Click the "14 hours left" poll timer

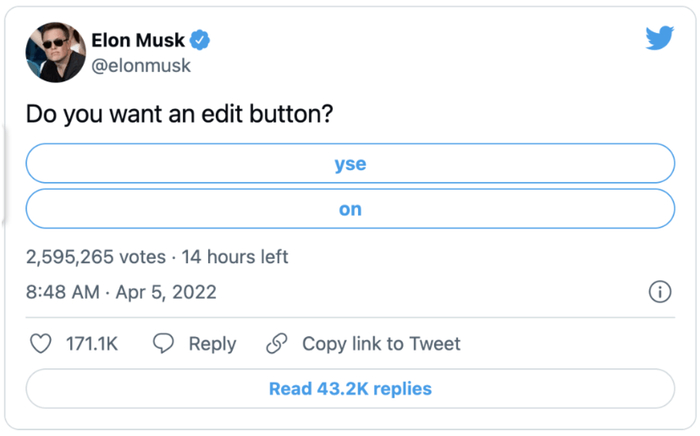pos(235,257)
